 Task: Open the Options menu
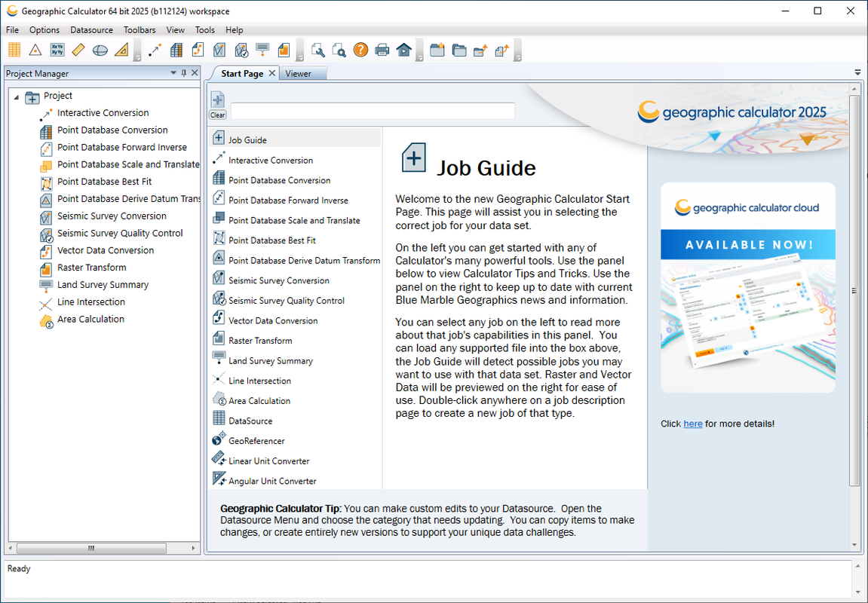44,30
